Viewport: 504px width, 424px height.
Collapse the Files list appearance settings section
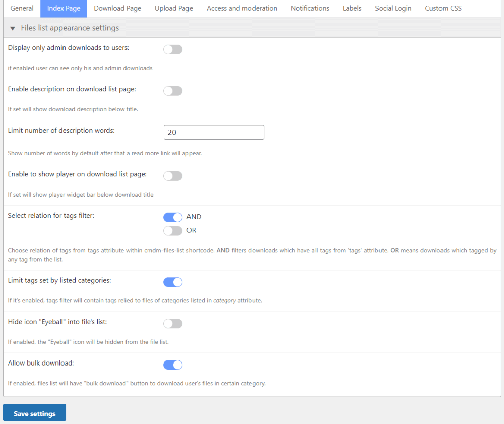tap(13, 28)
